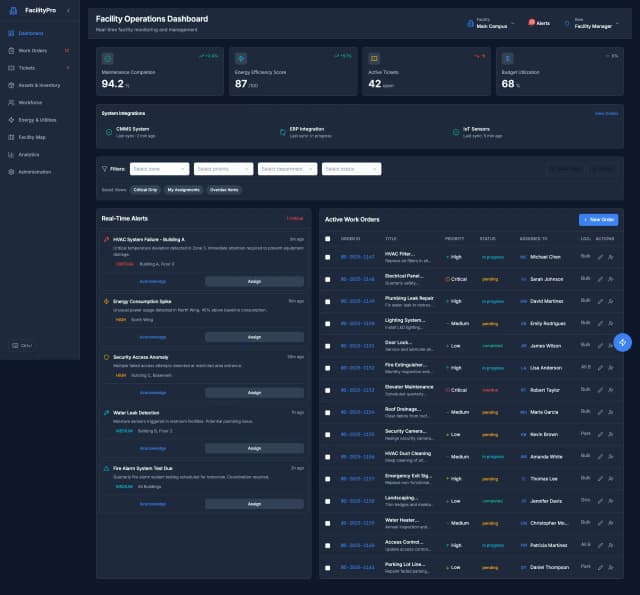Select the Plumbing Leak Repair row checkbox

click(327, 301)
